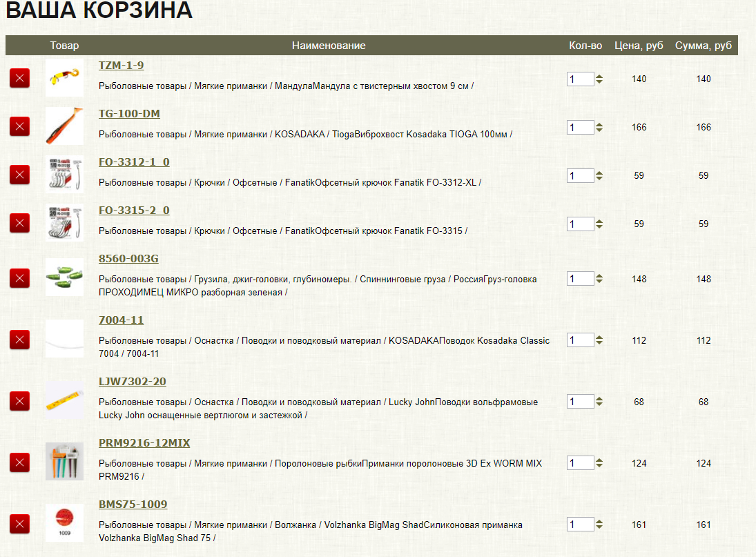Open 8560-003G product link
756x557 pixels.
click(x=128, y=259)
